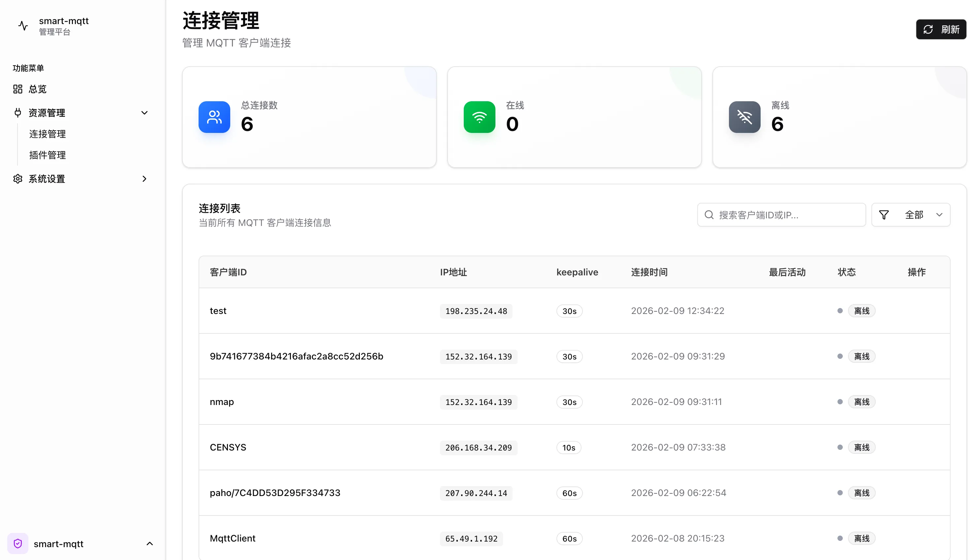Click the purple shield user icon

click(x=18, y=544)
